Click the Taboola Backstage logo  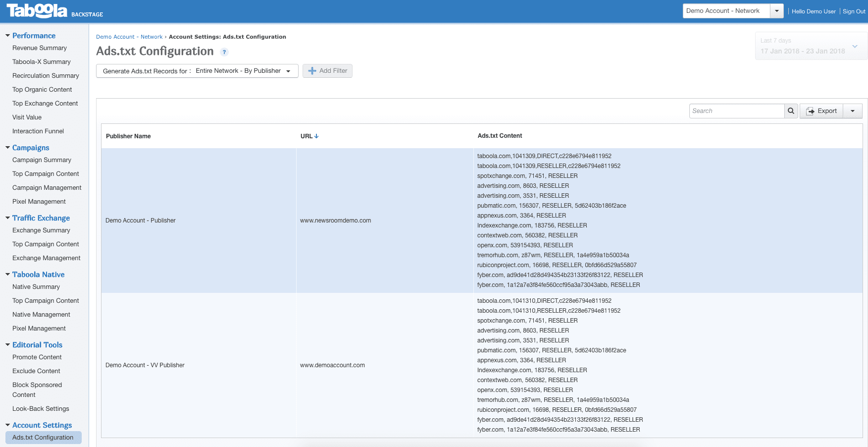pyautogui.click(x=54, y=11)
